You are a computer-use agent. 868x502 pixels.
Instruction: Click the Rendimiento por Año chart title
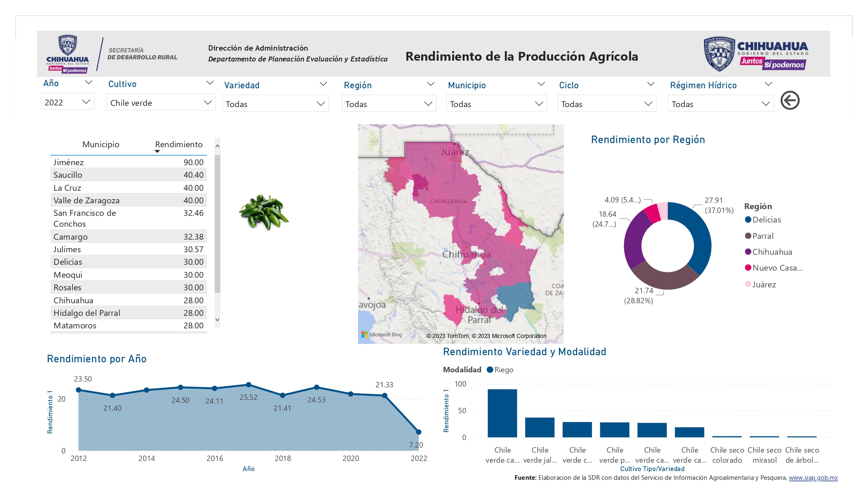click(x=97, y=359)
